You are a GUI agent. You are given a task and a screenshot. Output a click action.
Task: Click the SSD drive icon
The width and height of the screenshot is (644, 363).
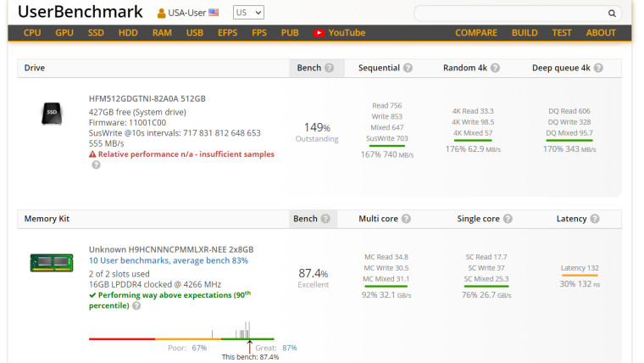(x=52, y=113)
